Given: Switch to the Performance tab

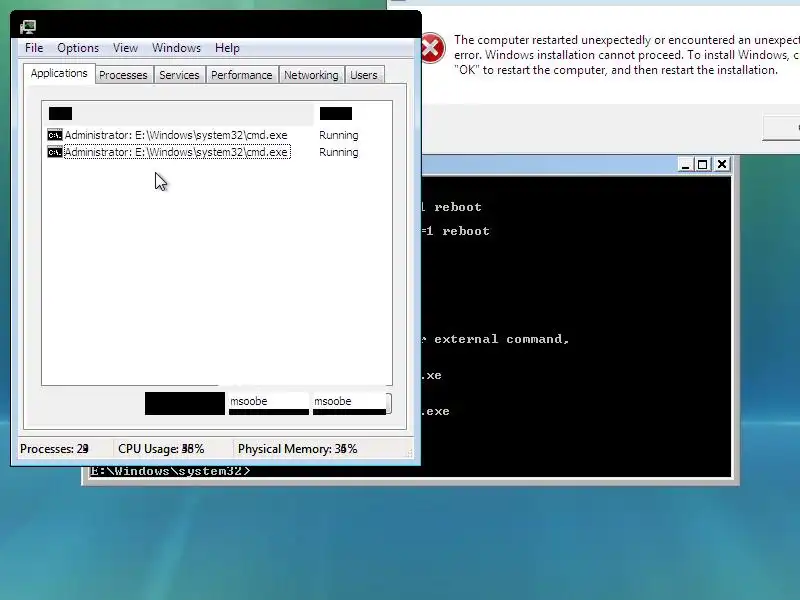Looking at the screenshot, I should pos(242,75).
